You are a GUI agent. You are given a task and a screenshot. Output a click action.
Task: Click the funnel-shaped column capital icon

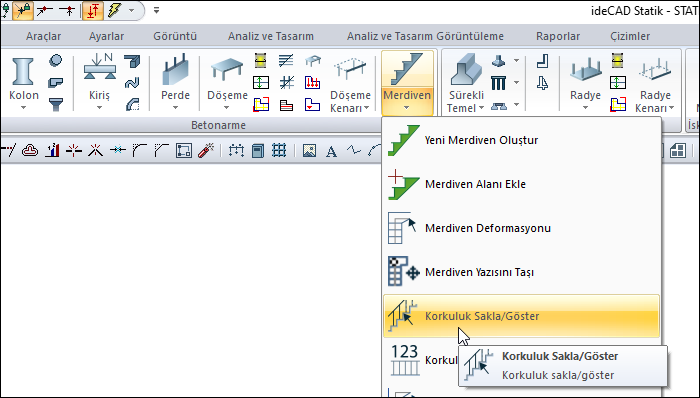(55, 104)
